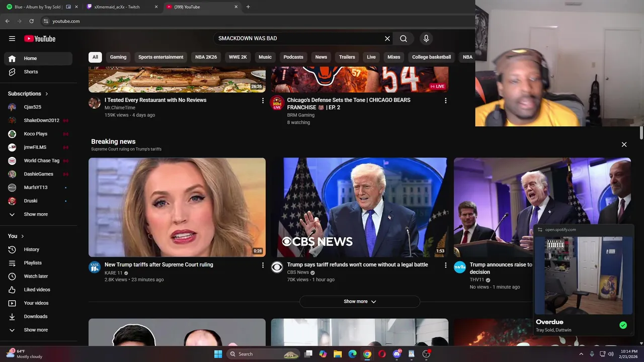
Task: Expand the Breaking news Show more button
Action: (x=360, y=302)
